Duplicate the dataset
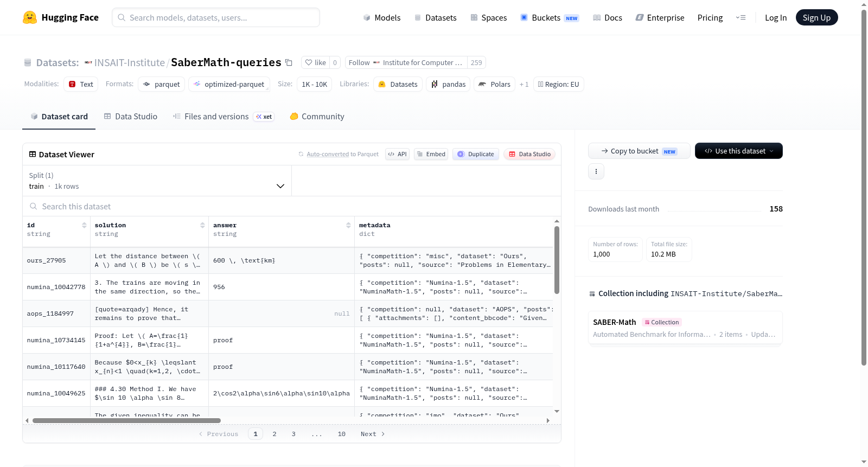This screenshot has width=868, height=467. [476, 154]
